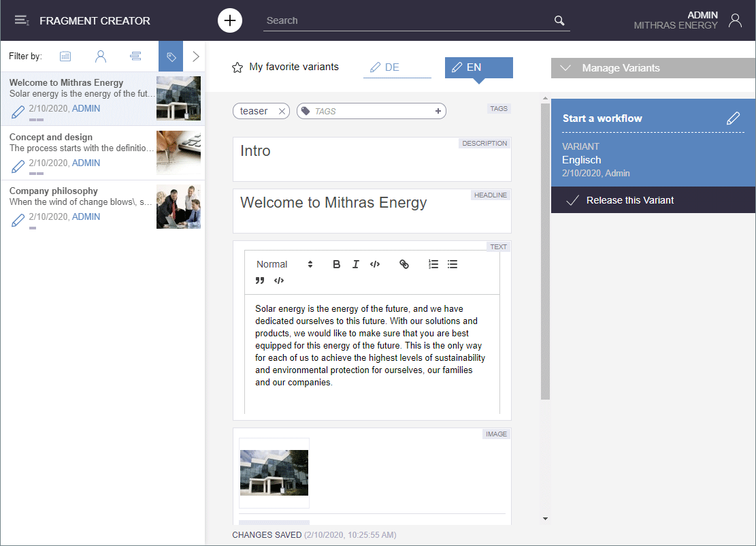Click the Englisch variant name
The width and height of the screenshot is (756, 546).
tap(582, 160)
